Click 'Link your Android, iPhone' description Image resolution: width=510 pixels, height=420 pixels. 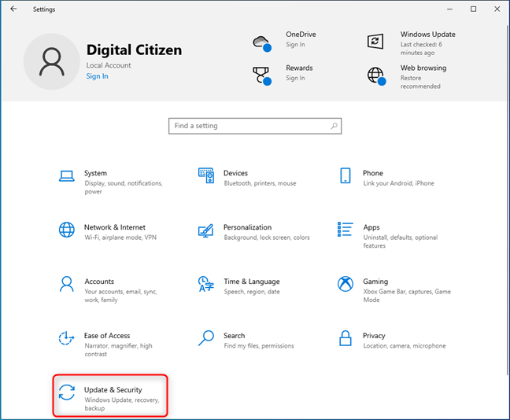click(x=398, y=183)
